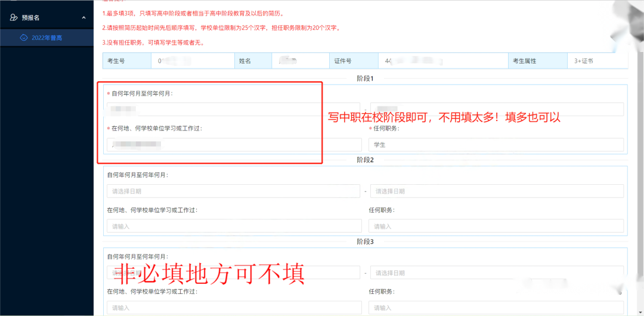
Task: Open the 阶段1 start date picker
Action: [233, 109]
